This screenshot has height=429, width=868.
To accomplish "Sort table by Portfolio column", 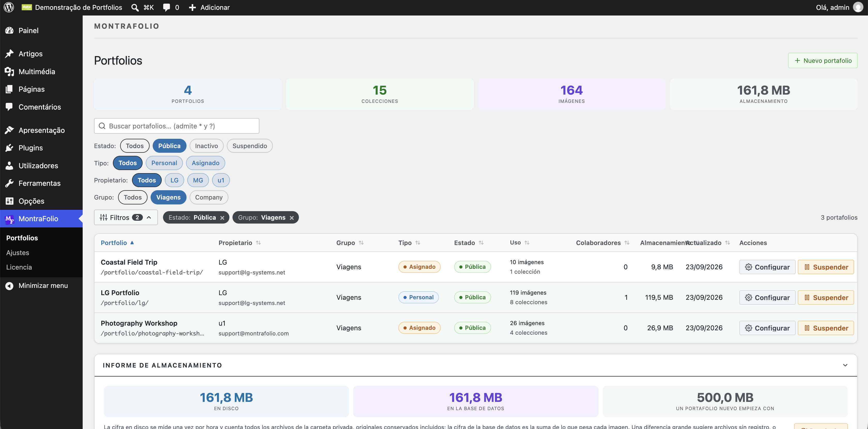I will pyautogui.click(x=117, y=243).
